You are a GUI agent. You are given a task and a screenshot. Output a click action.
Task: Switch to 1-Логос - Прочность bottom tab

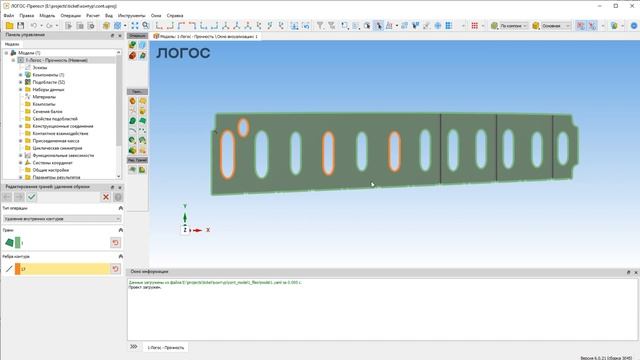[165, 348]
